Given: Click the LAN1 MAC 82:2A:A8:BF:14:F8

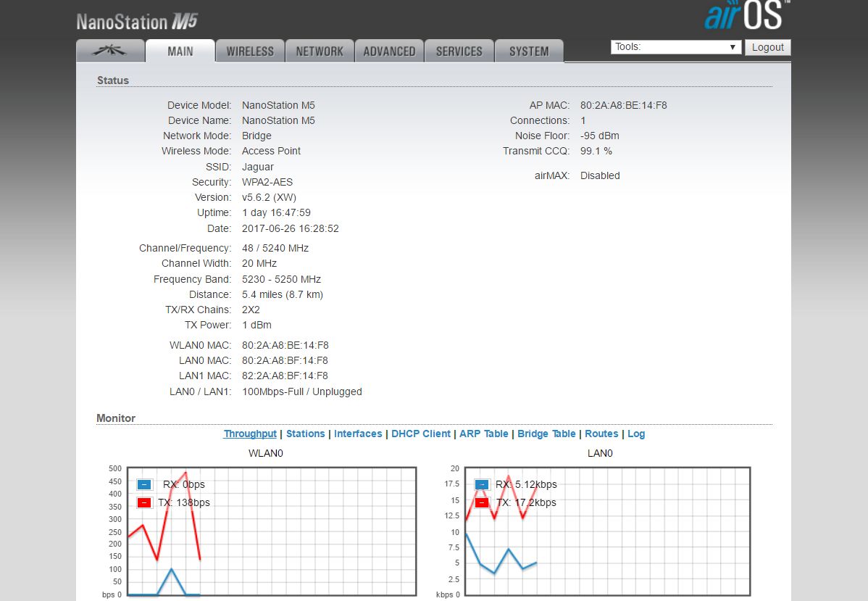Looking at the screenshot, I should pyautogui.click(x=285, y=376).
